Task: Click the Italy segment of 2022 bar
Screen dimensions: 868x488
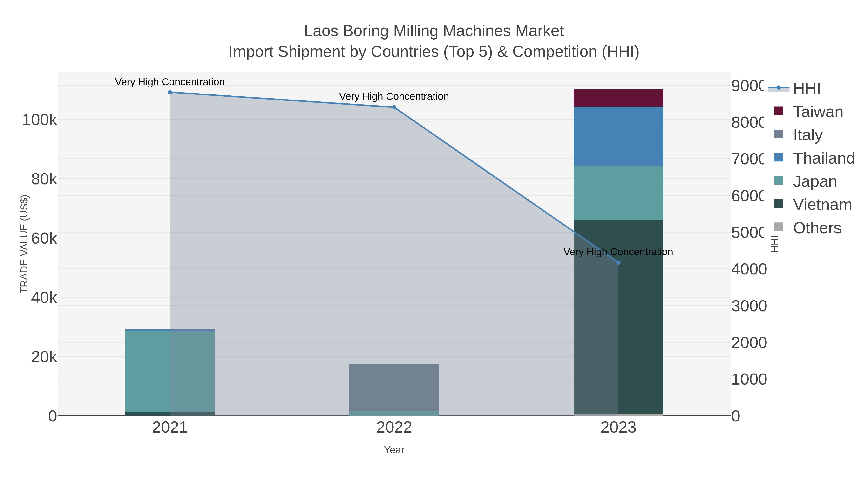Action: click(394, 387)
